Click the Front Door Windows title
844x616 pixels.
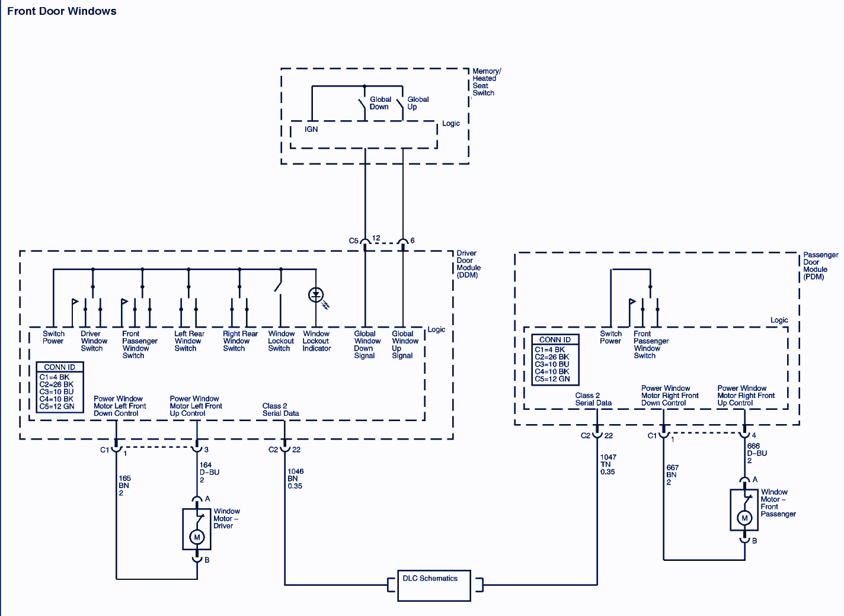coord(62,11)
